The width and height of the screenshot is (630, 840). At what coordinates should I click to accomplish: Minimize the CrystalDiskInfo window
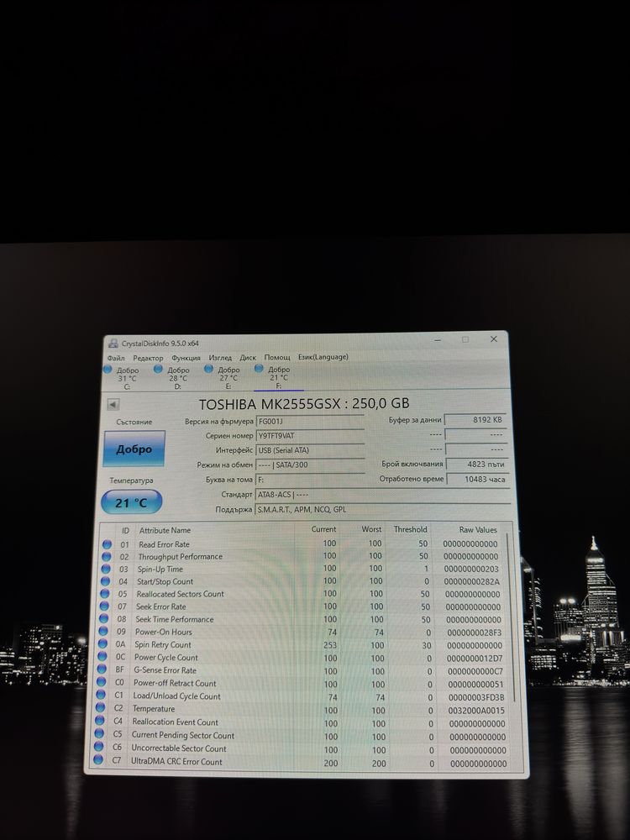pos(438,339)
